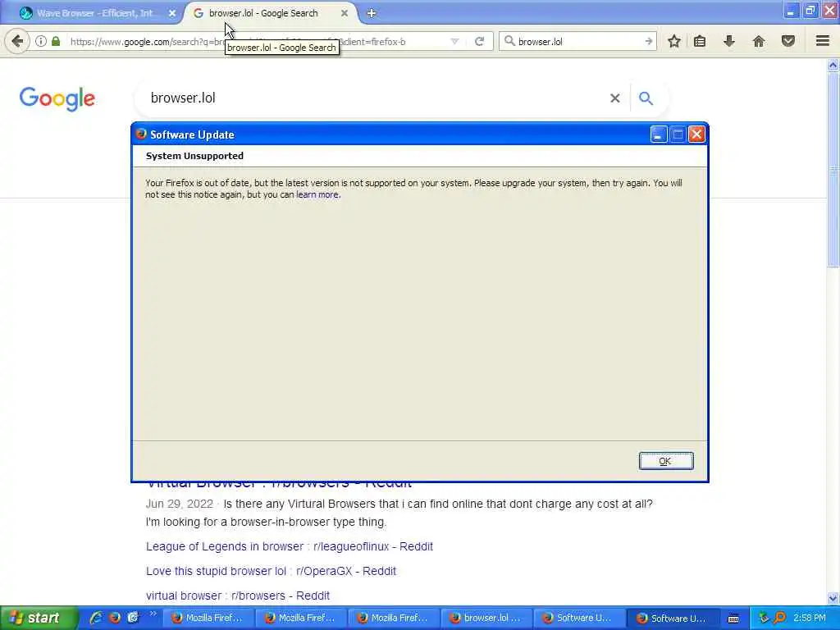Image resolution: width=840 pixels, height=630 pixels.
Task: Expand the quick launch chevron
Action: point(153,614)
